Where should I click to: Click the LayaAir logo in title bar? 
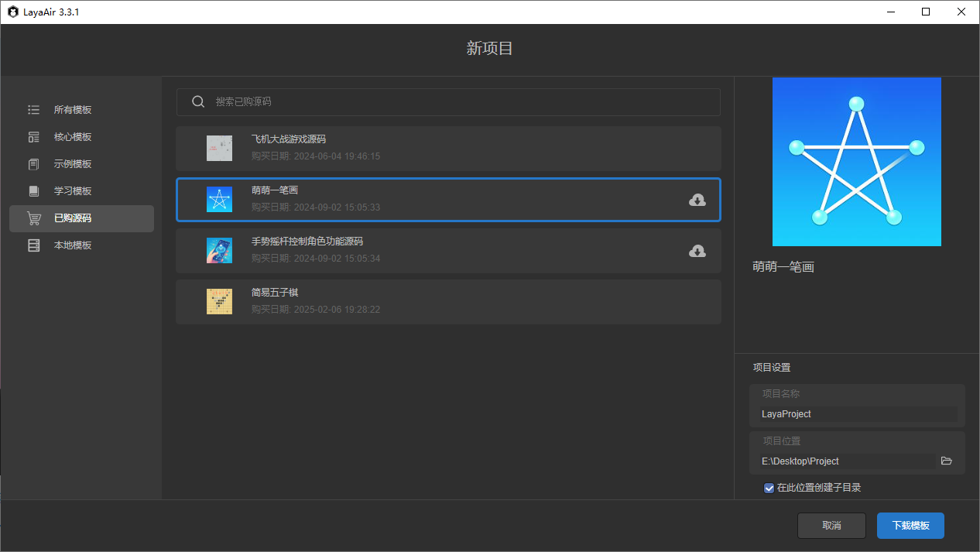(12, 12)
